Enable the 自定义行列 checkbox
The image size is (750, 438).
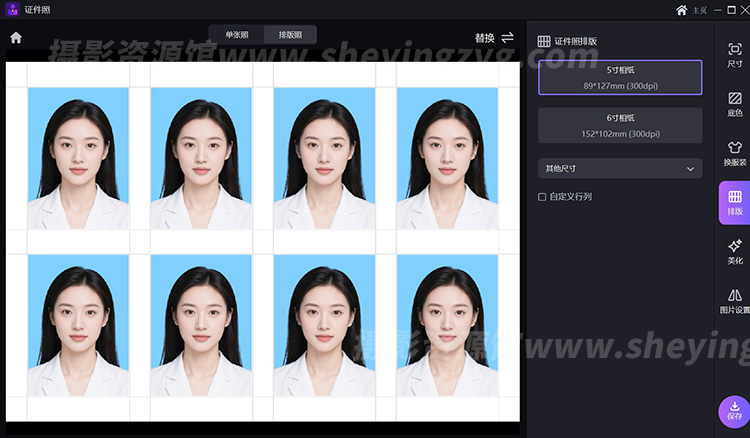tap(542, 197)
